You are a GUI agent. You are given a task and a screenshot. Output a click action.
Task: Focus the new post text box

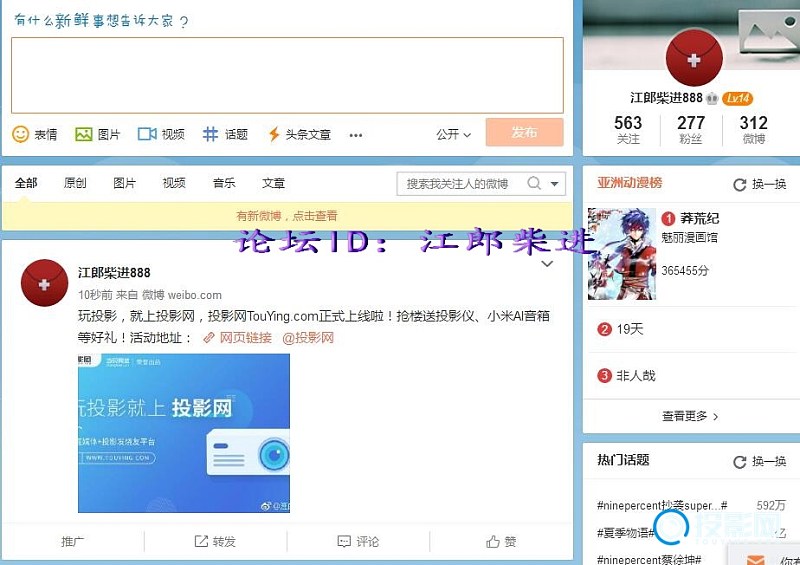click(287, 75)
